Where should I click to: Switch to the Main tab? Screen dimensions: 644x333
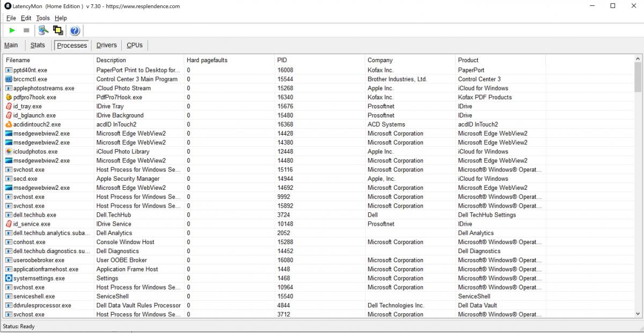pos(11,46)
